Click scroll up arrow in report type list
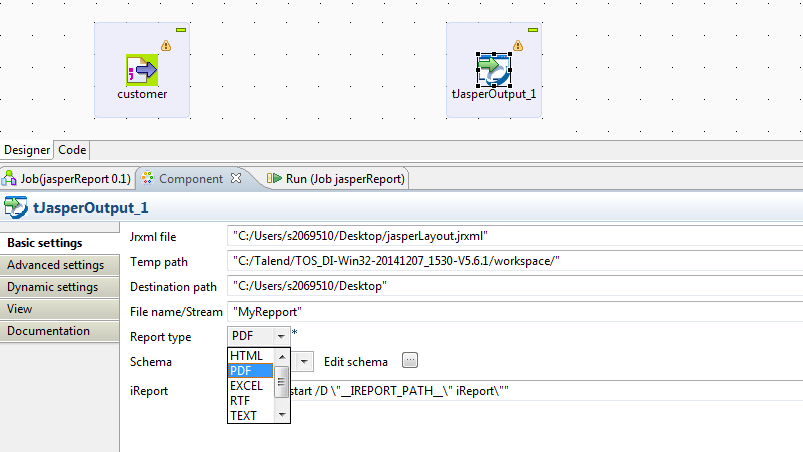Image resolution: width=803 pixels, height=452 pixels. pos(282,356)
